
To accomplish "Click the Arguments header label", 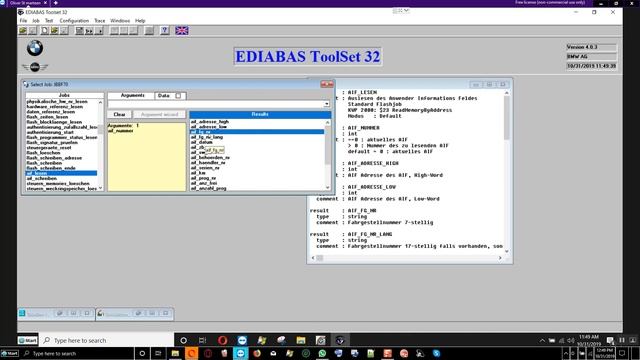I will coord(133,96).
